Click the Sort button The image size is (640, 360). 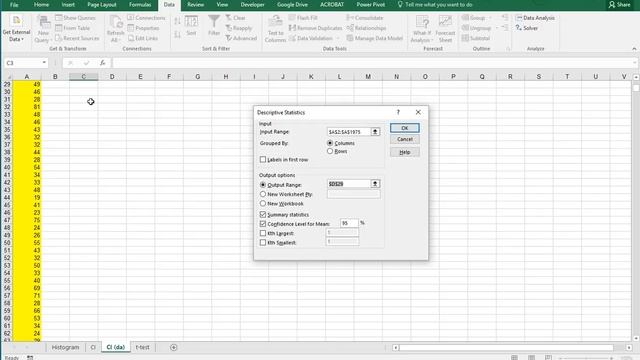click(191, 26)
